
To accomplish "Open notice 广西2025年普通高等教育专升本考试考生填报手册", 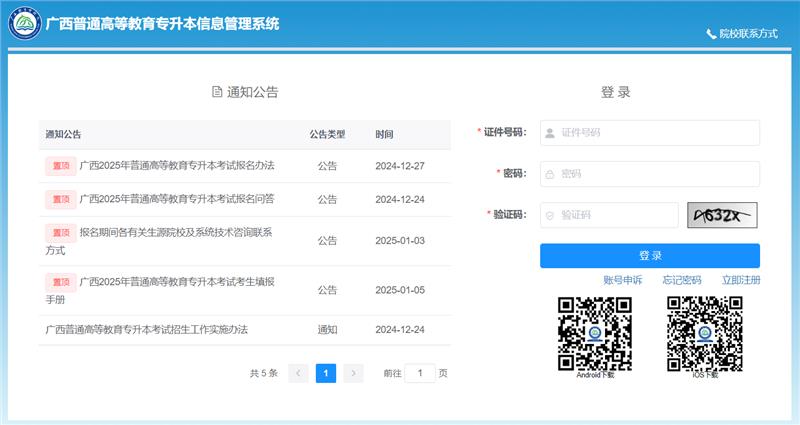I will click(x=160, y=290).
